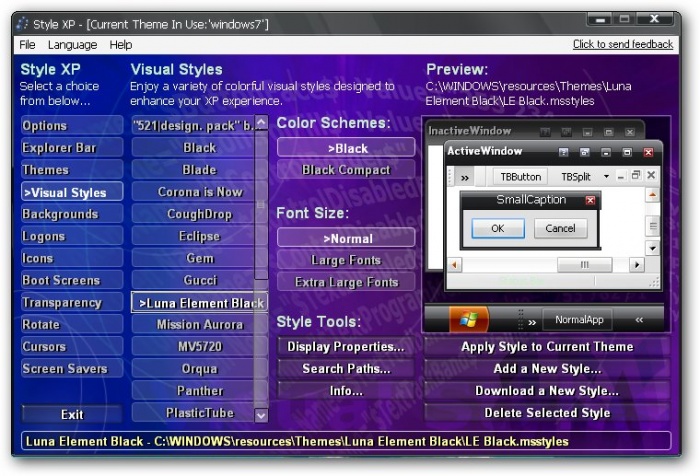This screenshot has width=700, height=476.
Task: Click the TBButton in preview toolbar
Action: [x=521, y=177]
